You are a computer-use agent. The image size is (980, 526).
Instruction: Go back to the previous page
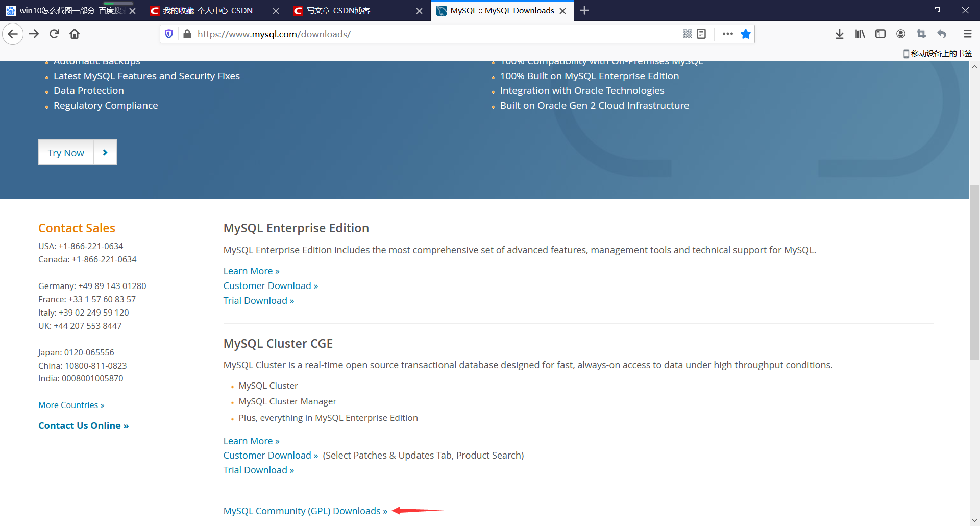[13, 34]
